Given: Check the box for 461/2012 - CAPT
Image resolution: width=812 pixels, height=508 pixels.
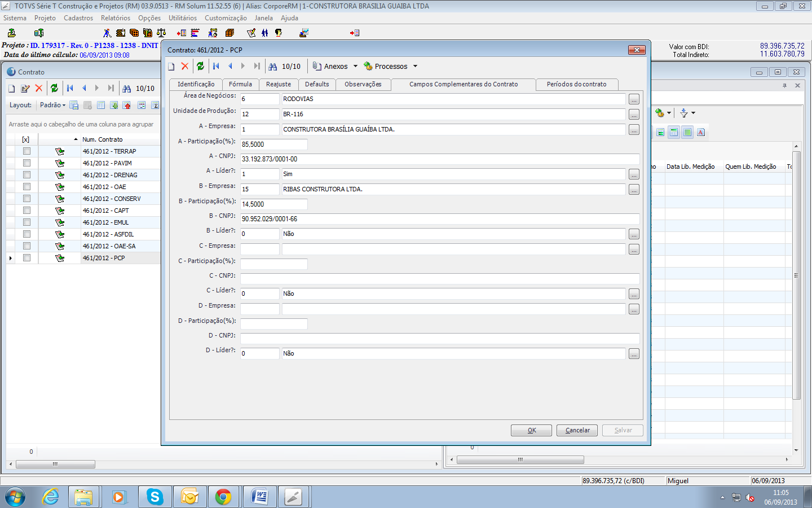Looking at the screenshot, I should coord(27,211).
